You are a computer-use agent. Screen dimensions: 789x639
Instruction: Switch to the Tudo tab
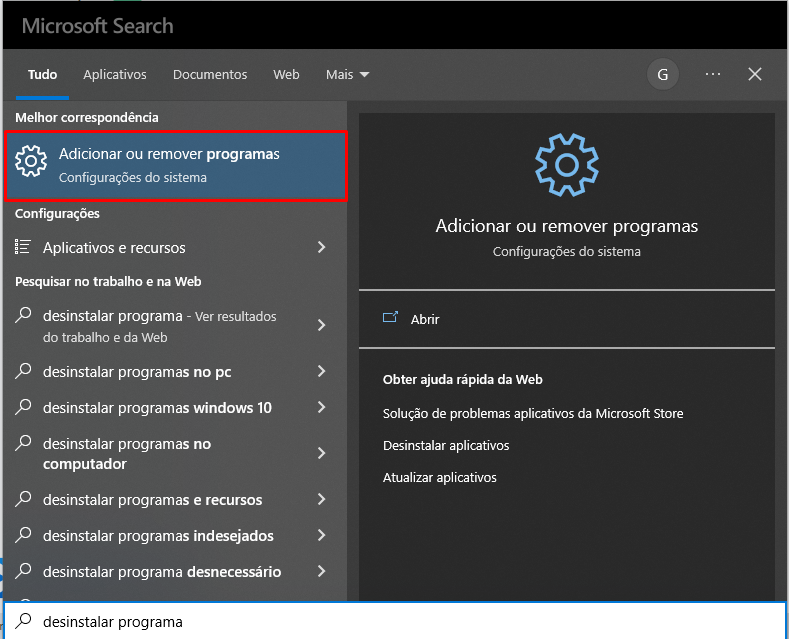(x=42, y=74)
